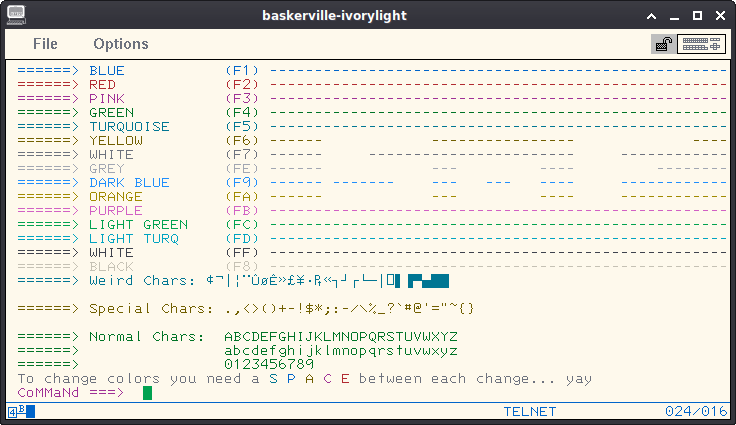The width and height of the screenshot is (736, 425).
Task: Click the 024/016 cursor position indicator
Action: [697, 411]
